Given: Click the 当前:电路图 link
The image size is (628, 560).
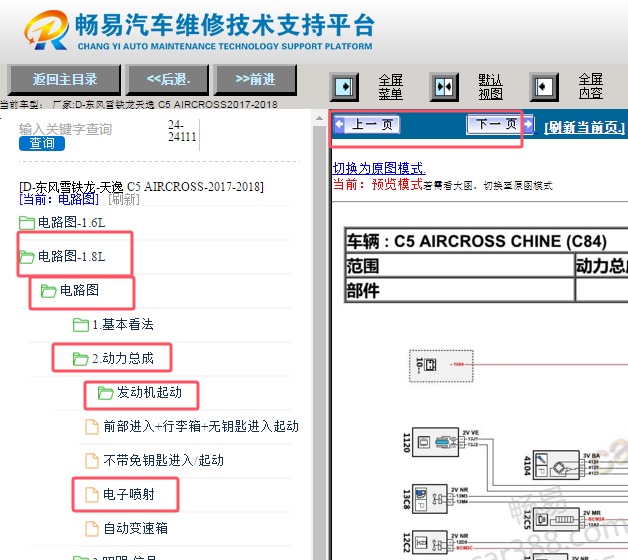Looking at the screenshot, I should [59, 199].
